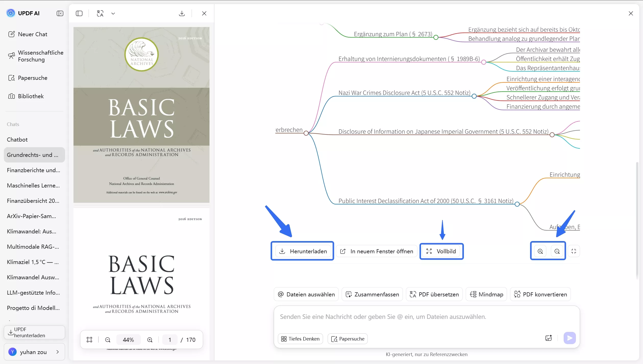Toggle the PDF viewer side panel icon
Screen dimensions: 643x364
[x=79, y=13]
